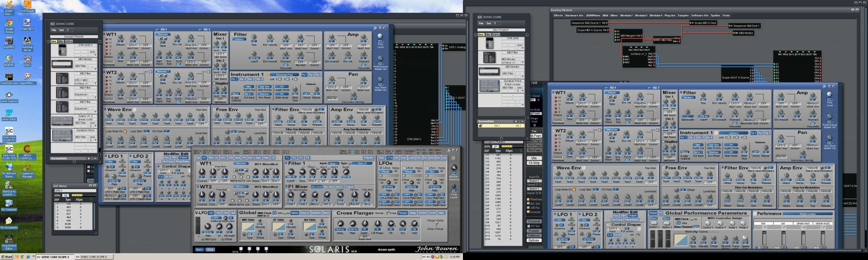Open the Lfo-a Triangle waveform selector in Solaris
The width and height of the screenshot is (868, 260).
point(386,171)
